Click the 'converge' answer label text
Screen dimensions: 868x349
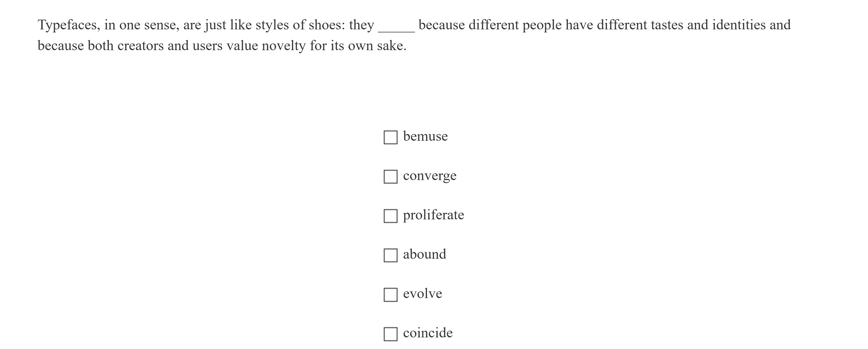[x=430, y=176]
